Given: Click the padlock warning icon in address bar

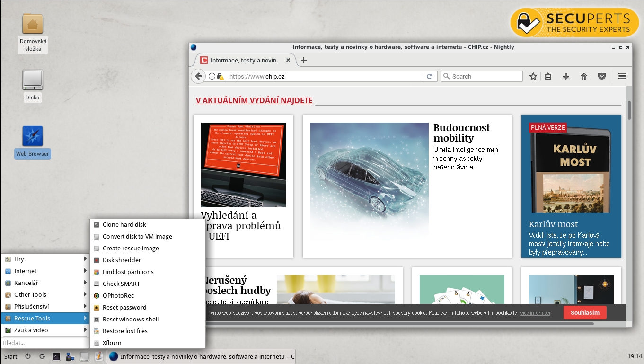Looking at the screenshot, I should point(220,76).
